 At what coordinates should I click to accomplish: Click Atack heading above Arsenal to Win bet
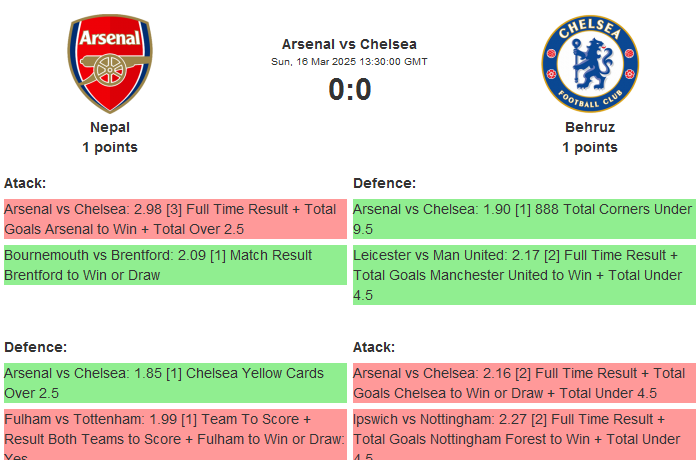tap(25, 183)
